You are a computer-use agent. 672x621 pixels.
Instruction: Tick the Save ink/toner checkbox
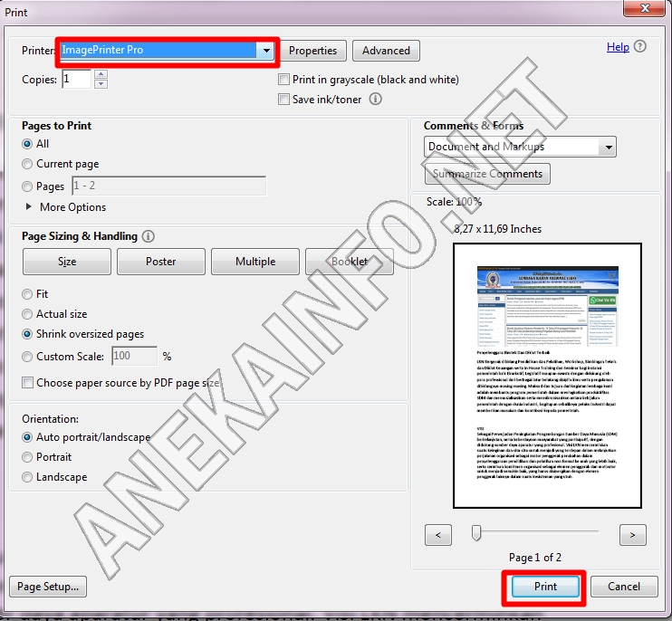[283, 100]
